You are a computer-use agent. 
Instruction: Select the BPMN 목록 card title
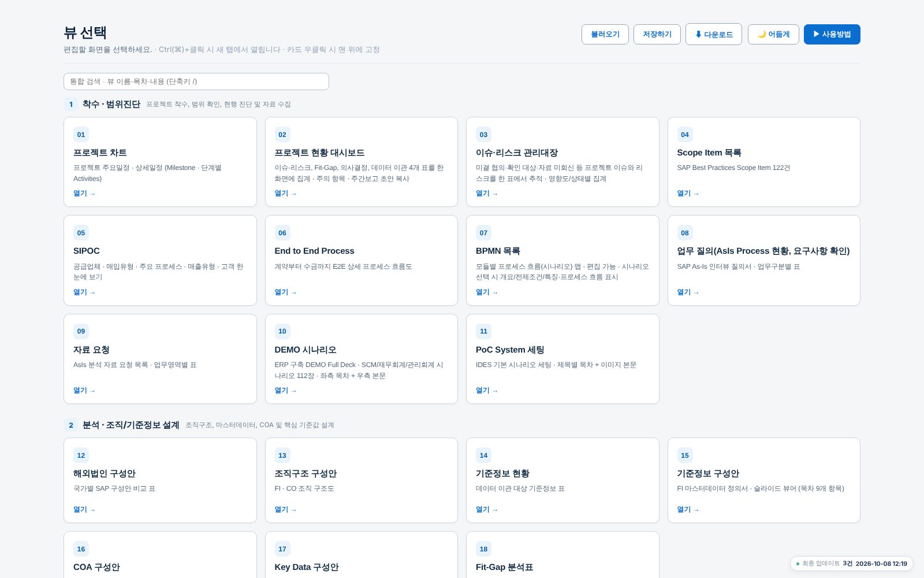pos(498,251)
